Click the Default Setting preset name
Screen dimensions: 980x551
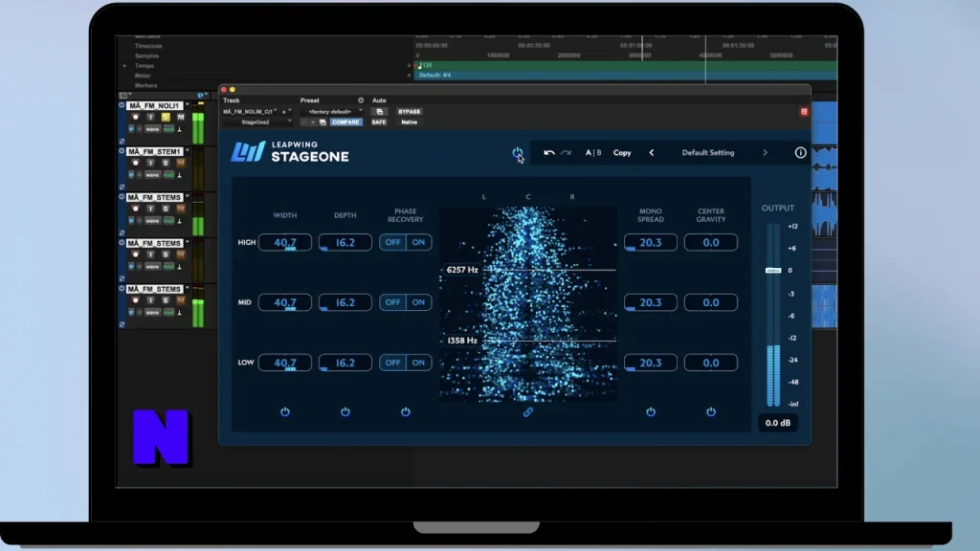point(708,152)
